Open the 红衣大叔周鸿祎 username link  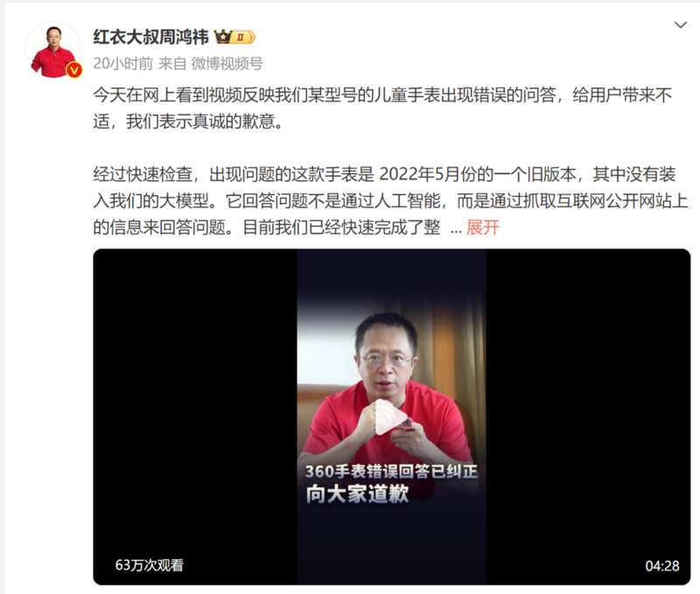tap(150, 37)
